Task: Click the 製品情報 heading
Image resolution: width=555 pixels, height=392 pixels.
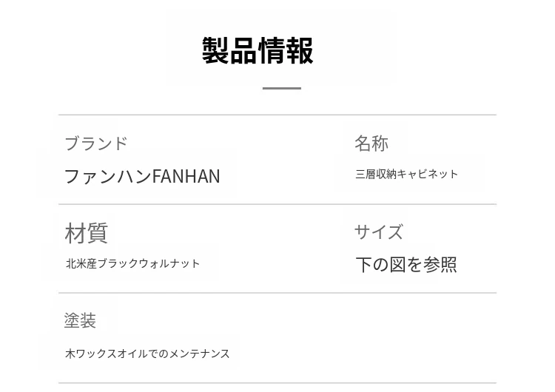Action: 258,51
